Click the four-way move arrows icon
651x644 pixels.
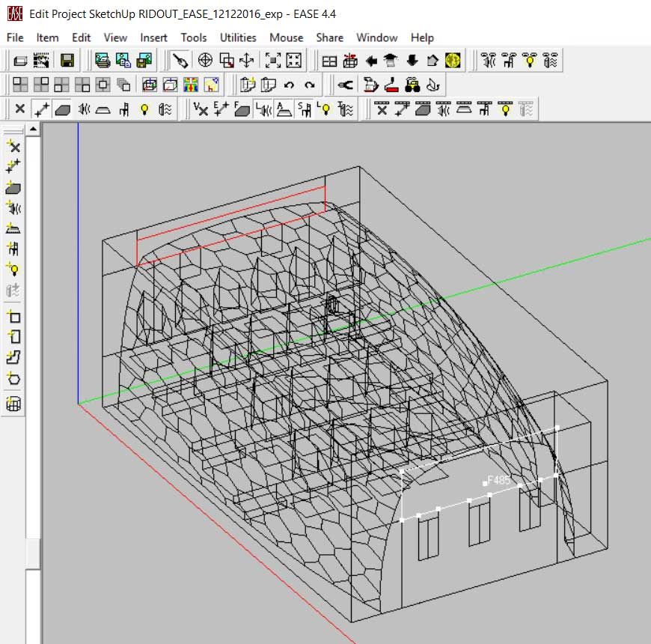pos(247,61)
